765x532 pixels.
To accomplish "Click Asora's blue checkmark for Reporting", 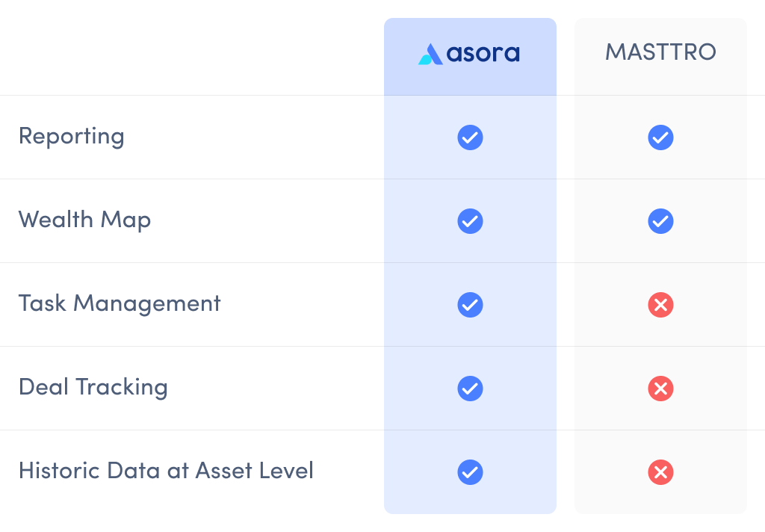I will tap(471, 137).
